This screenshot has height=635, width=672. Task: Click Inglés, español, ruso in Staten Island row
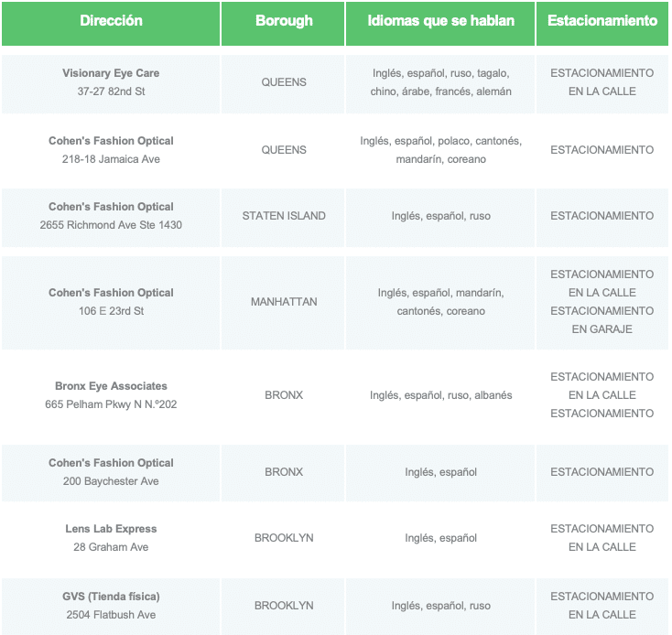440,216
